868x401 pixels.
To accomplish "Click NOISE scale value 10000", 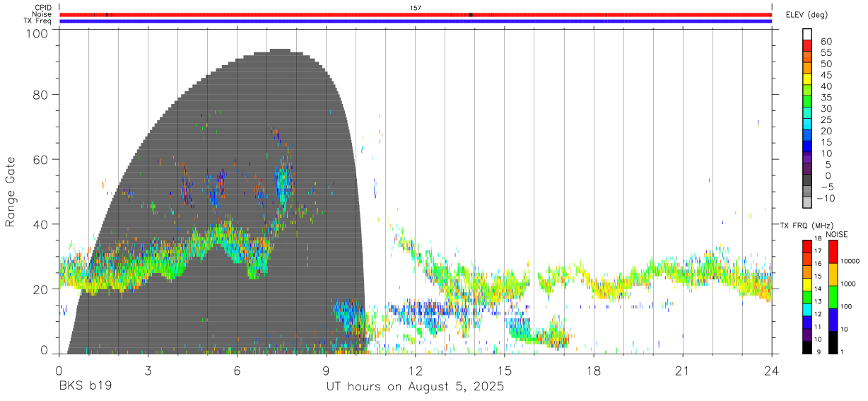I will [850, 261].
